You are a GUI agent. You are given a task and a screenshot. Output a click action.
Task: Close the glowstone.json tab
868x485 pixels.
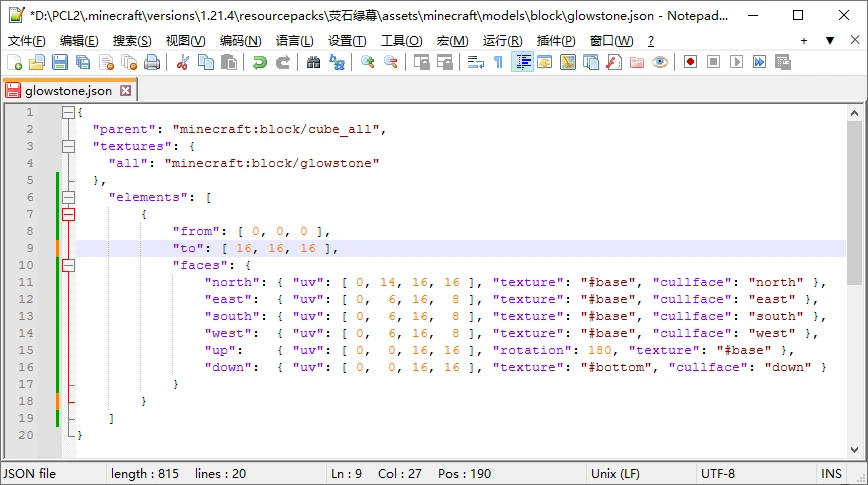[x=126, y=90]
